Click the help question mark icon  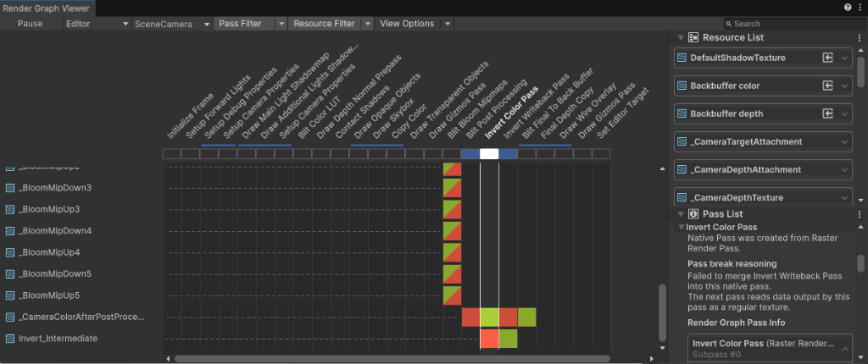(x=848, y=7)
